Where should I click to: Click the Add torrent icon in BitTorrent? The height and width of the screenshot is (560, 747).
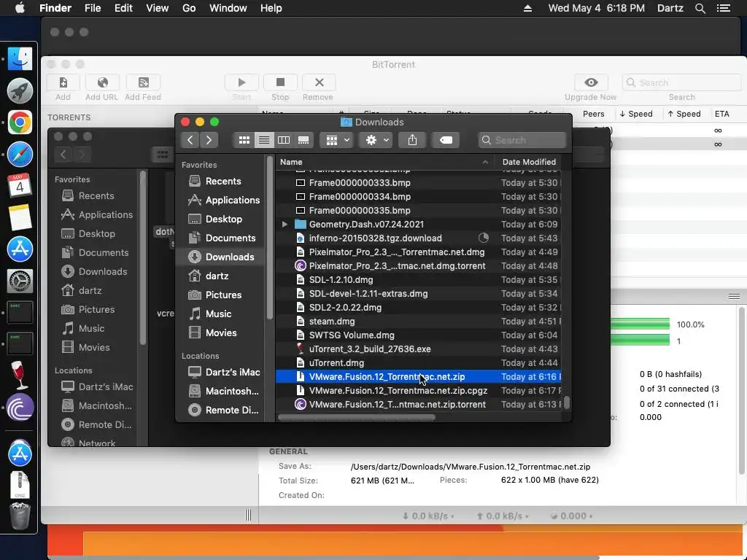click(x=63, y=83)
